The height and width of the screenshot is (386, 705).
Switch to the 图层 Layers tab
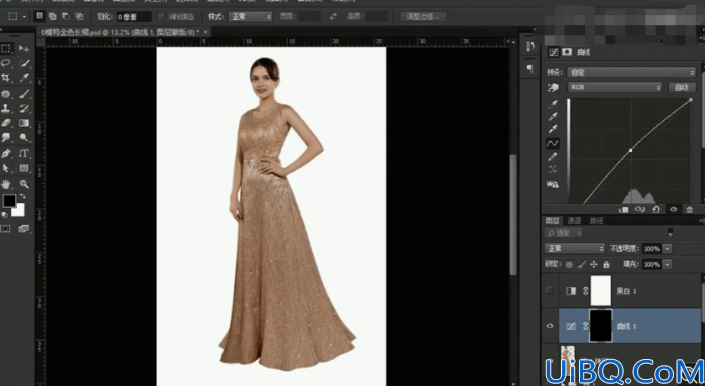tap(553, 220)
